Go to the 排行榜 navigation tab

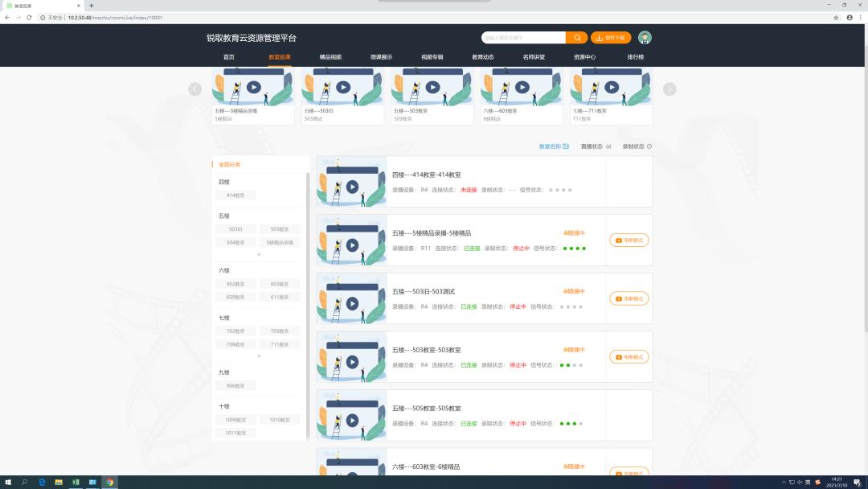tap(635, 57)
